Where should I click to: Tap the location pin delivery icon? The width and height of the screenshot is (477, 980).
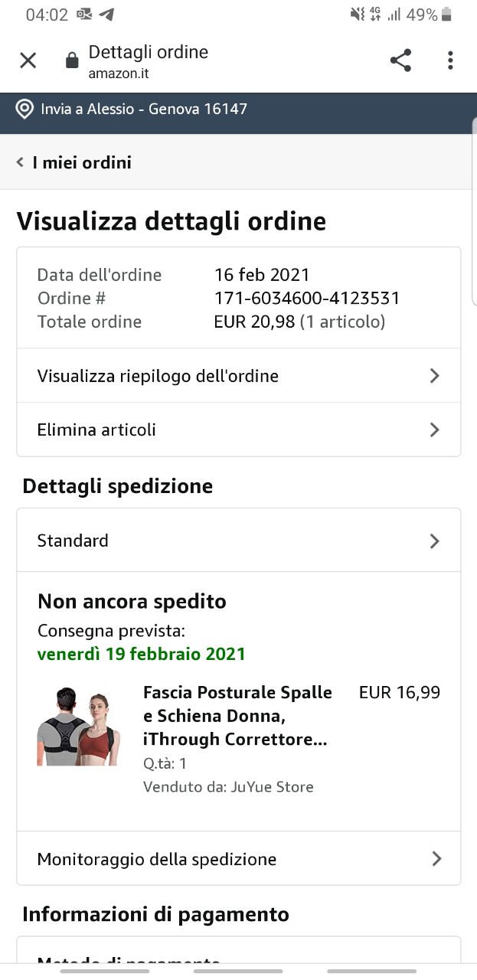25,109
